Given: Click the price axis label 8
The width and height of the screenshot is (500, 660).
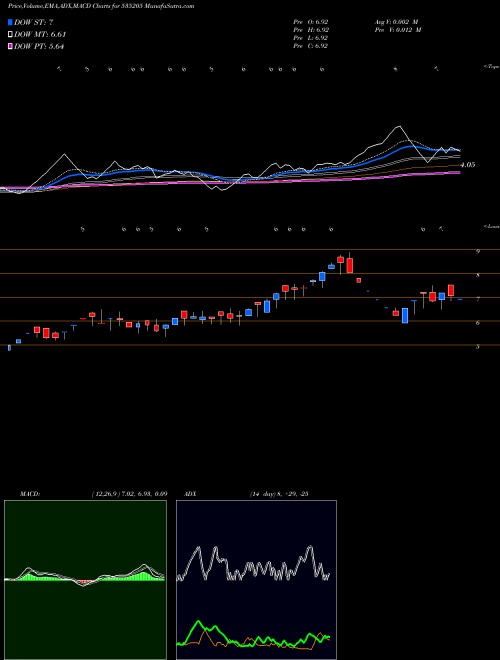Looking at the screenshot, I should [478, 276].
